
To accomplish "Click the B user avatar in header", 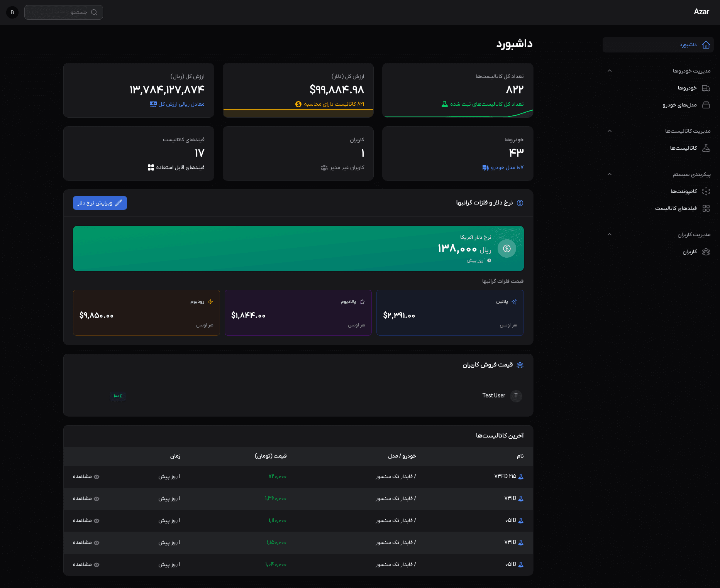I will point(12,12).
